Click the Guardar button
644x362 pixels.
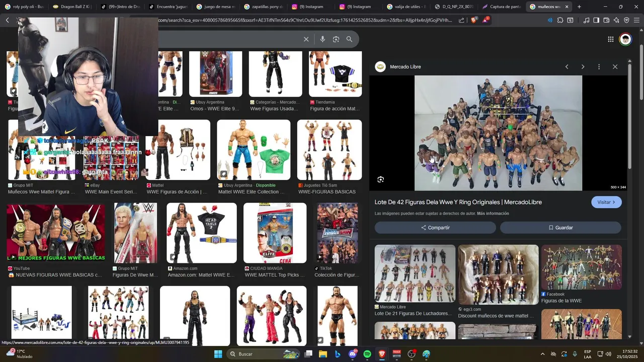[560, 228]
